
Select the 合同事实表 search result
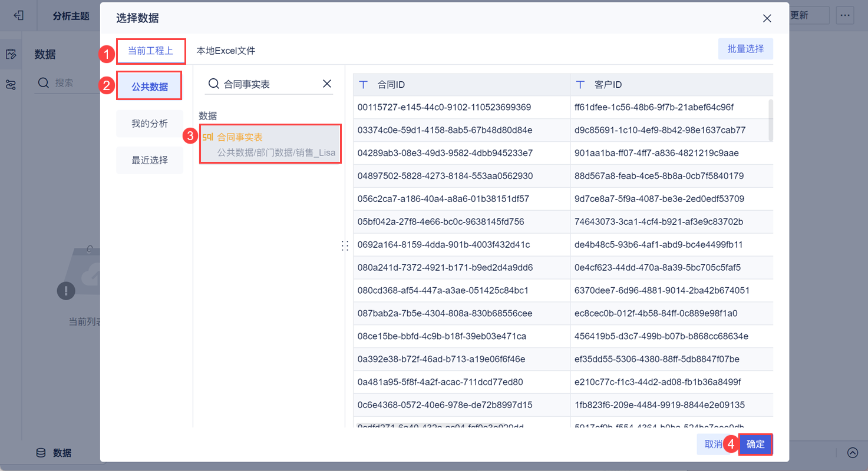tap(270, 144)
